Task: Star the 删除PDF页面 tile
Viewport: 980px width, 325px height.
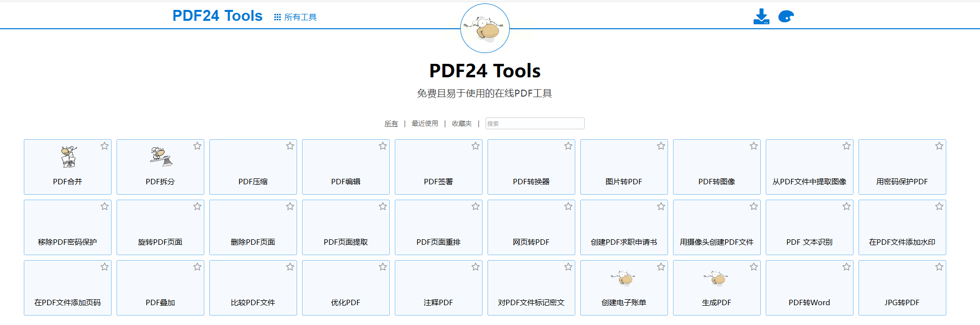Action: pos(290,207)
